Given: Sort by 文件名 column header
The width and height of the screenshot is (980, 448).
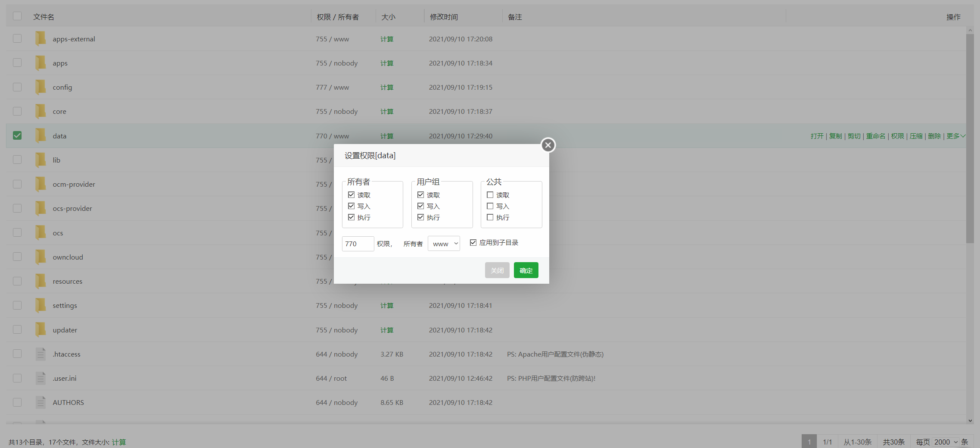Looking at the screenshot, I should coord(44,17).
